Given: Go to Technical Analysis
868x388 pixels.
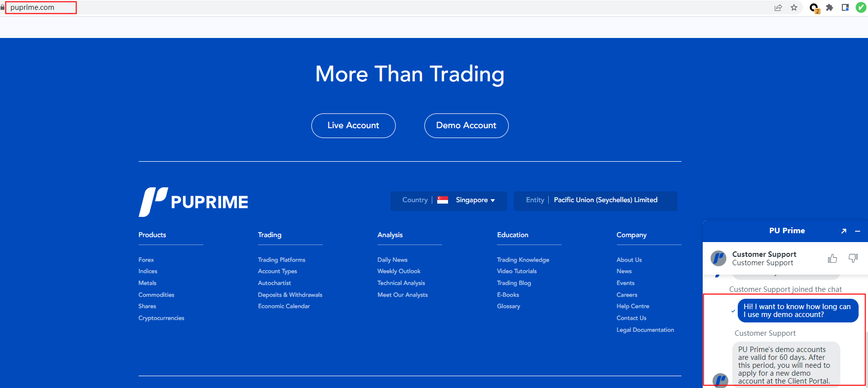Looking at the screenshot, I should point(401,283).
